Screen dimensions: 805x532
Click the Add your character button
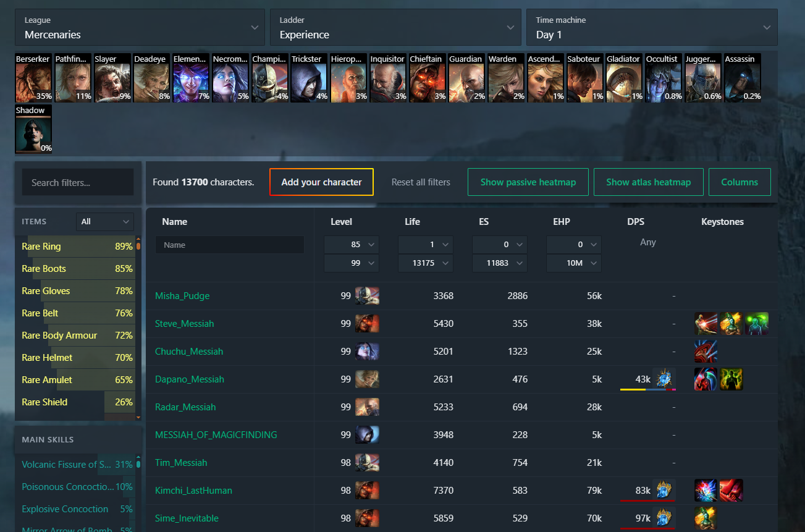(x=321, y=182)
